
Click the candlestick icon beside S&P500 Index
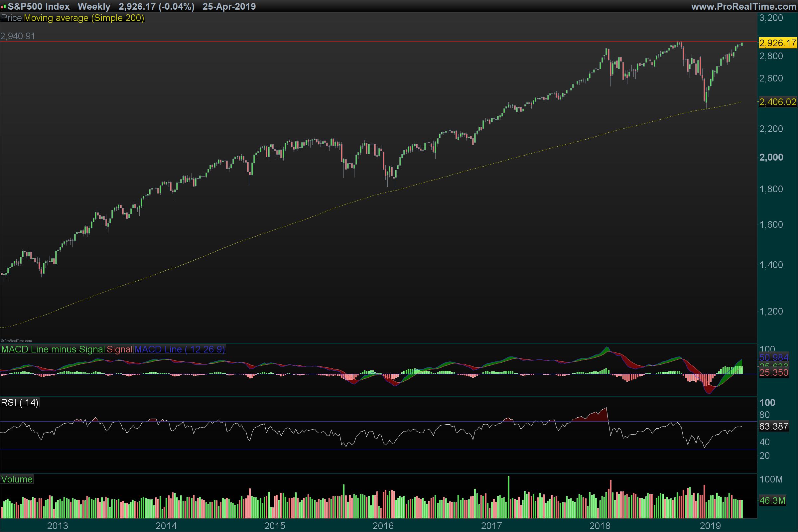(3, 6)
